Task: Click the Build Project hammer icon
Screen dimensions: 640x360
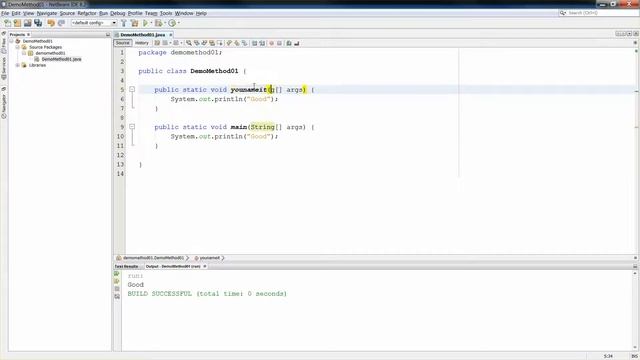Action: (x=124, y=23)
